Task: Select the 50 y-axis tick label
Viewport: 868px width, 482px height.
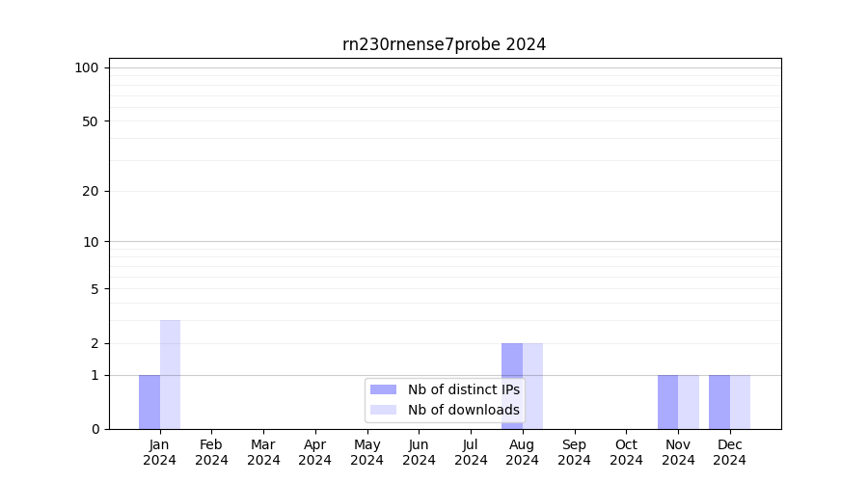Action: (91, 121)
